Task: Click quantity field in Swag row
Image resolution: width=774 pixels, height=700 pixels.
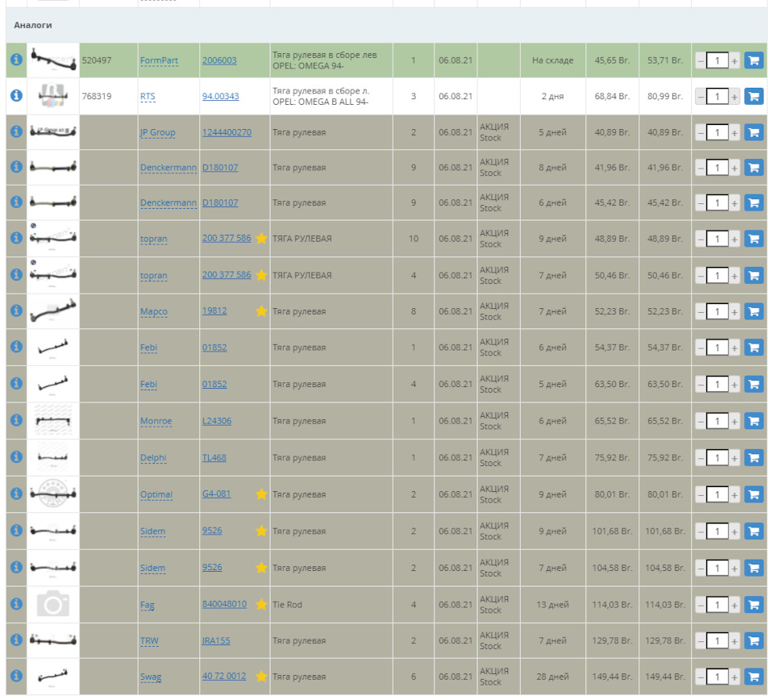Action: click(718, 677)
